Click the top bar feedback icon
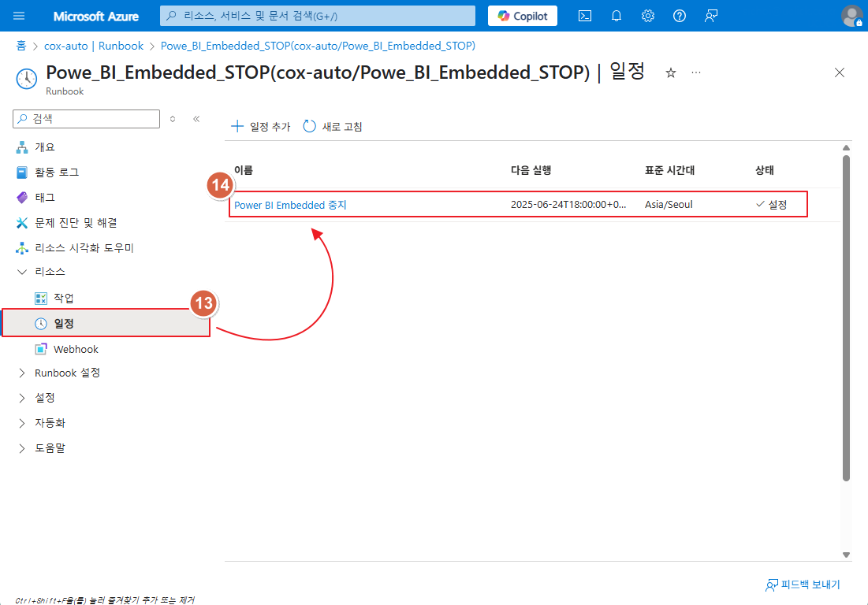Image resolution: width=868 pixels, height=605 pixels. (711, 16)
